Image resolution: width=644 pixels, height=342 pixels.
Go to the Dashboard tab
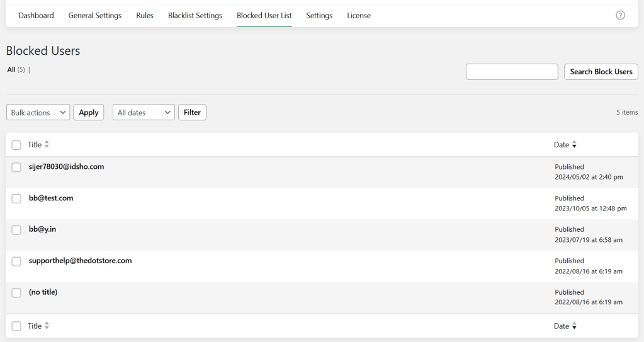(36, 16)
